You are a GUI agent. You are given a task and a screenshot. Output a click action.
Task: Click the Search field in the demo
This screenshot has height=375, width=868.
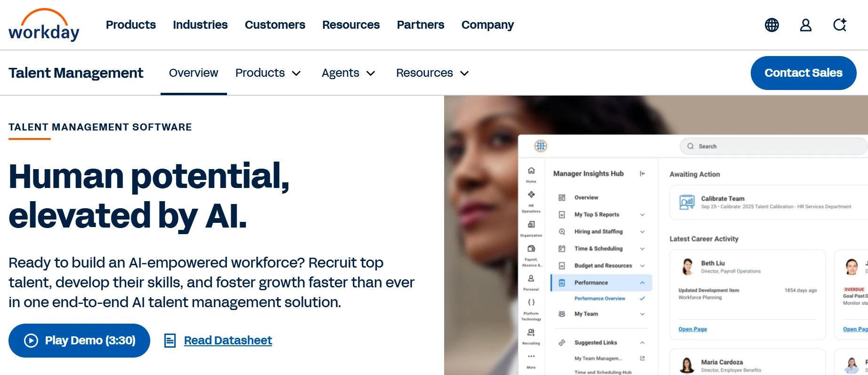pyautogui.click(x=773, y=146)
